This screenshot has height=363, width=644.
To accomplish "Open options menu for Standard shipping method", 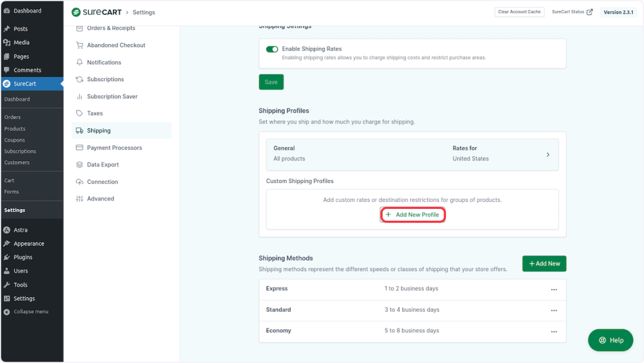I will point(553,310).
